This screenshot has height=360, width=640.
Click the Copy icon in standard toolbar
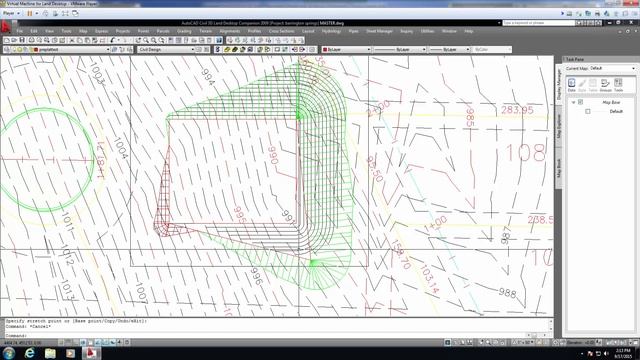coord(80,40)
